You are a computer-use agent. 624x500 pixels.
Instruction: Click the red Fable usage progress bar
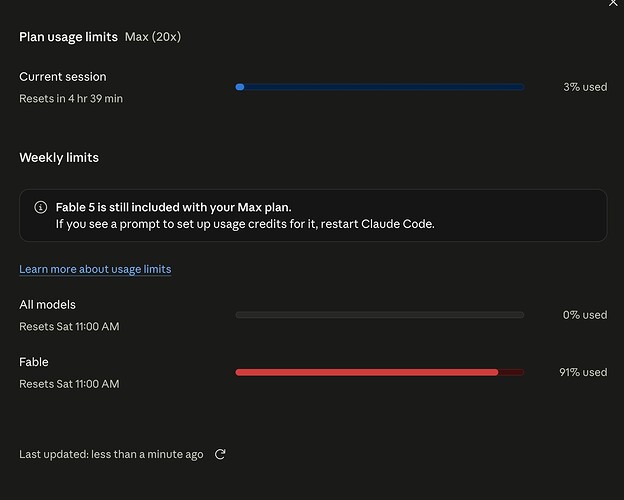(380, 372)
